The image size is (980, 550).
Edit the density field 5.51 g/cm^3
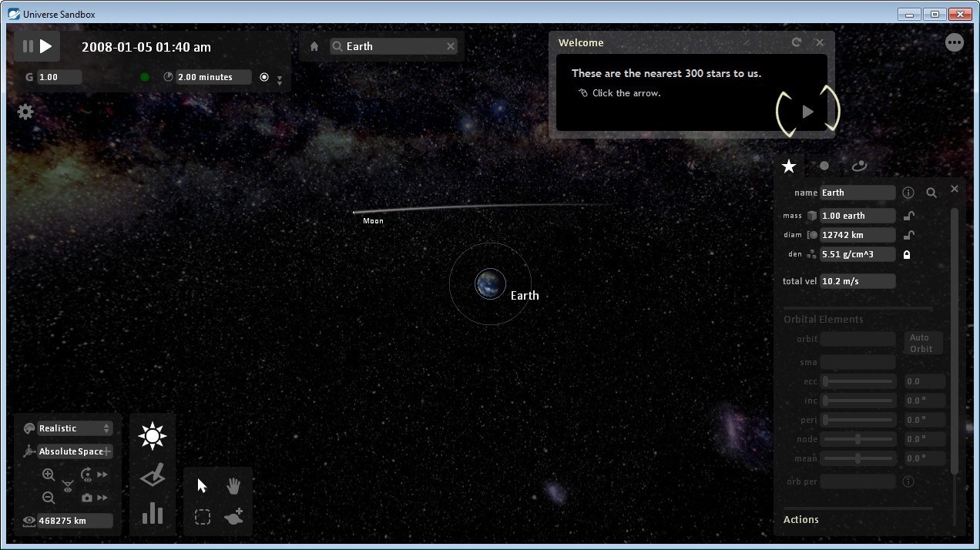pos(857,254)
